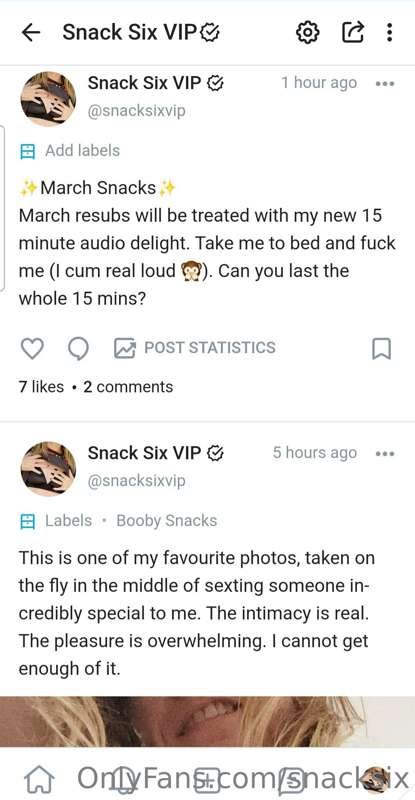Viewport: 415px width, 800px height.
Task: Open comments on March Snacks post
Action: [78, 349]
